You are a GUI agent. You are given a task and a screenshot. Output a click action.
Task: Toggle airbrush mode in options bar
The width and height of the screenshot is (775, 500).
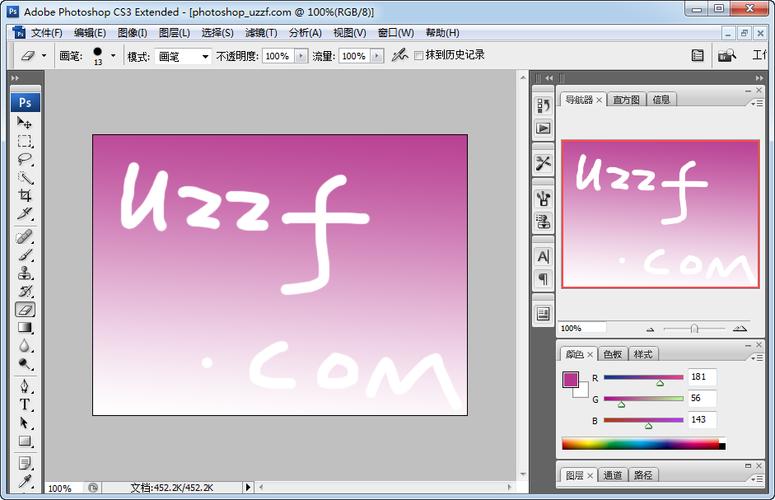pyautogui.click(x=400, y=56)
